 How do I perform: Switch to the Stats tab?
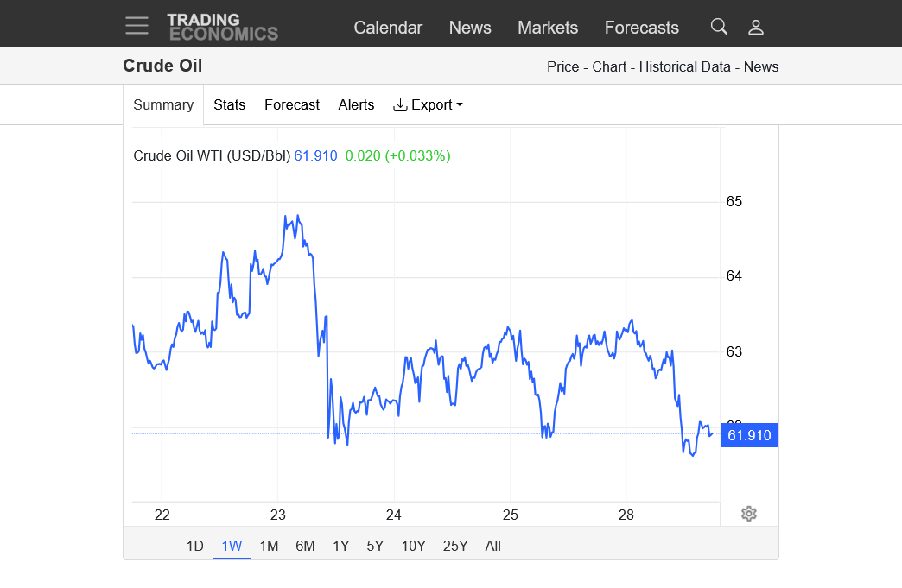pyautogui.click(x=229, y=104)
